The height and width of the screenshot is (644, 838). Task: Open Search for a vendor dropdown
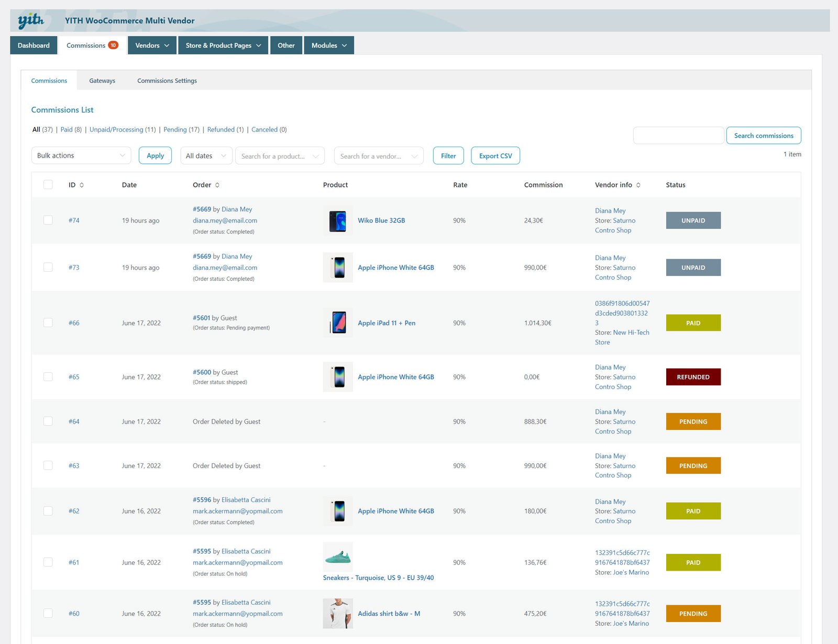[379, 156]
